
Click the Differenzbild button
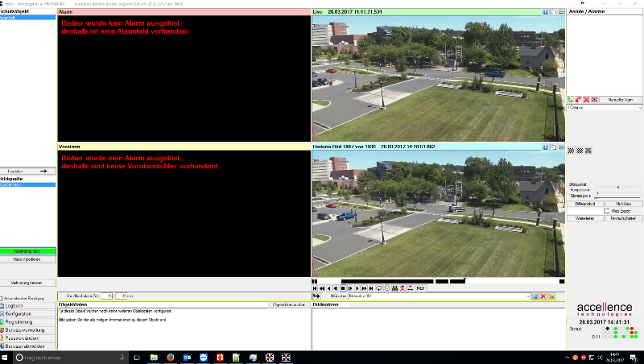(x=585, y=204)
